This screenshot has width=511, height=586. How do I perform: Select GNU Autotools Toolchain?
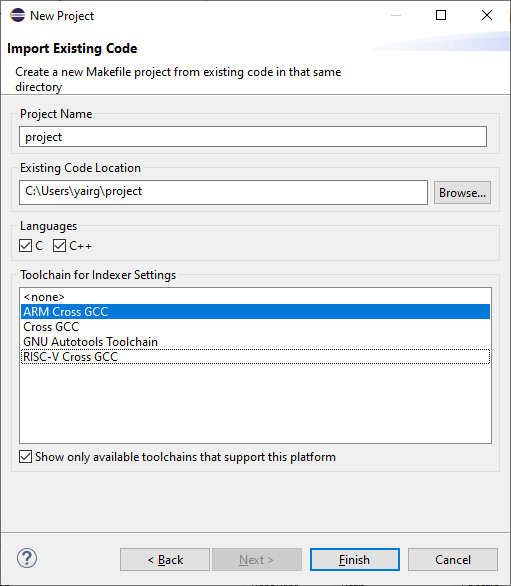click(255, 342)
